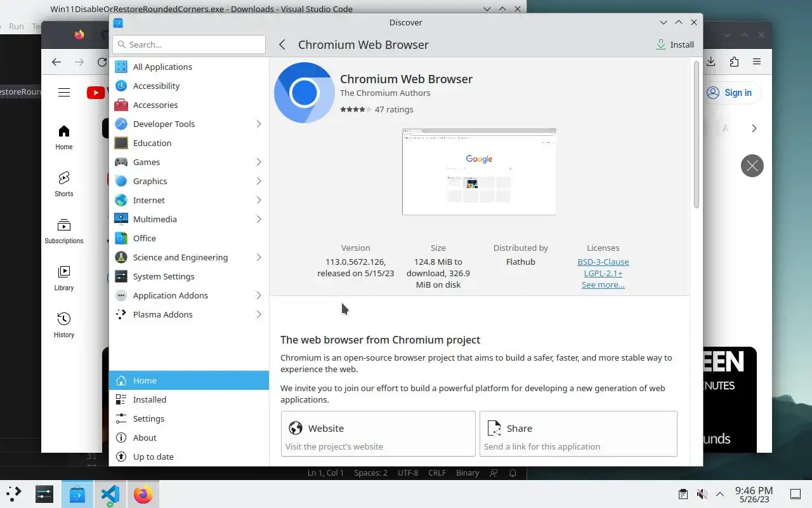Click the Education category icon
812x508 pixels.
pyautogui.click(x=121, y=143)
